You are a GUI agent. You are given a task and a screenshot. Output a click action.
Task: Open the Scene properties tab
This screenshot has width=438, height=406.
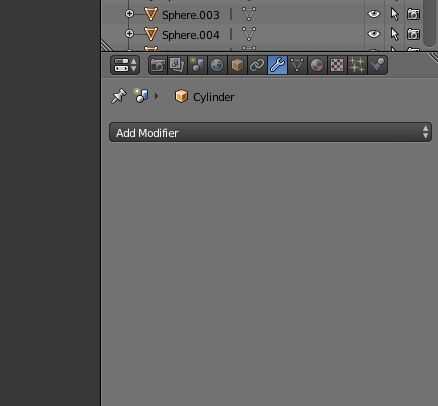pyautogui.click(x=197, y=65)
